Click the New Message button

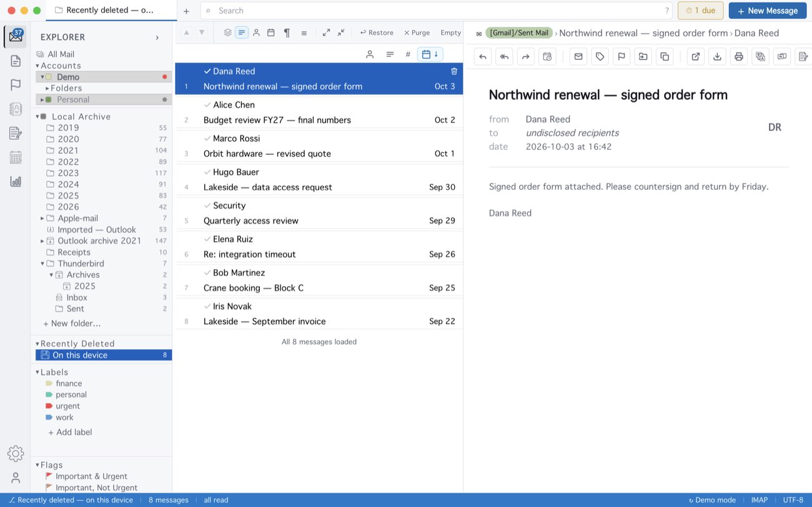[767, 11]
